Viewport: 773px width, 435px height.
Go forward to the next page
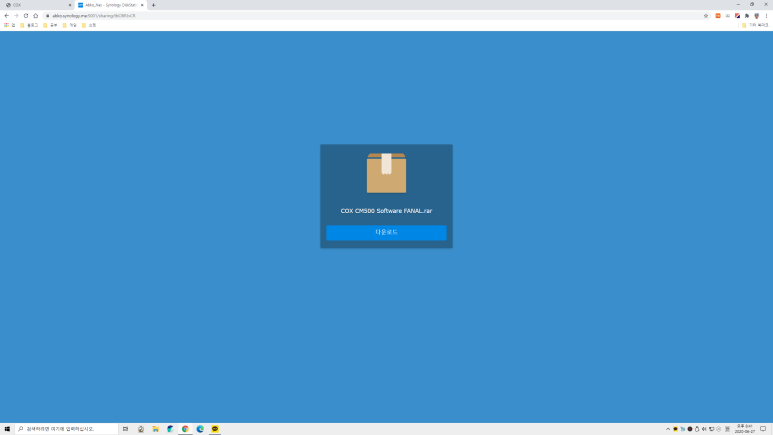coord(16,16)
